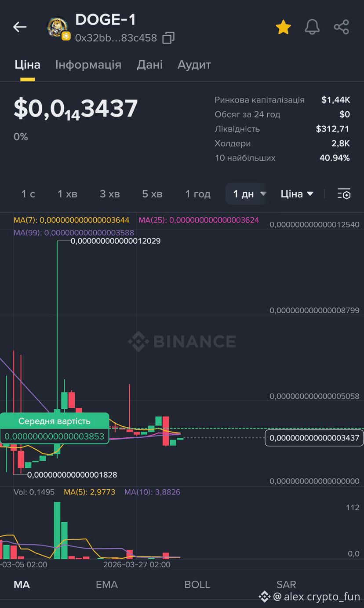The image size is (364, 608).
Task: Tap the MA(25) indicator legend
Action: (x=199, y=220)
